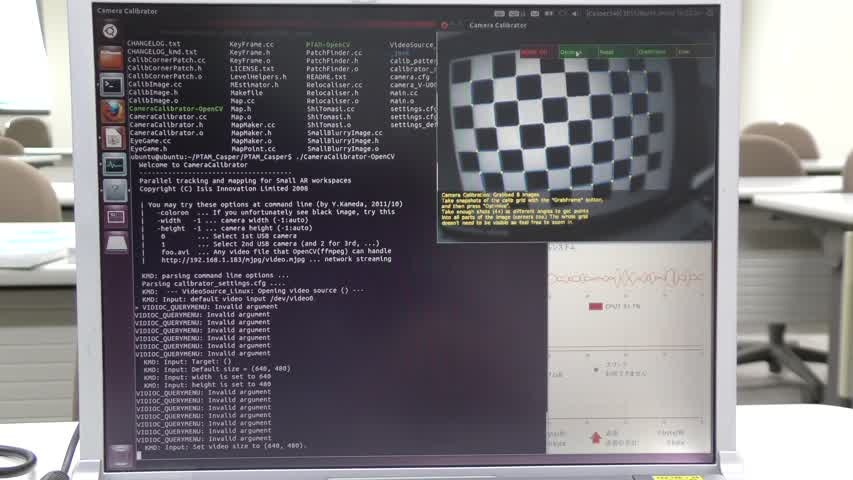
Task: Click the terminal cursor on the last line
Action: 139,455
